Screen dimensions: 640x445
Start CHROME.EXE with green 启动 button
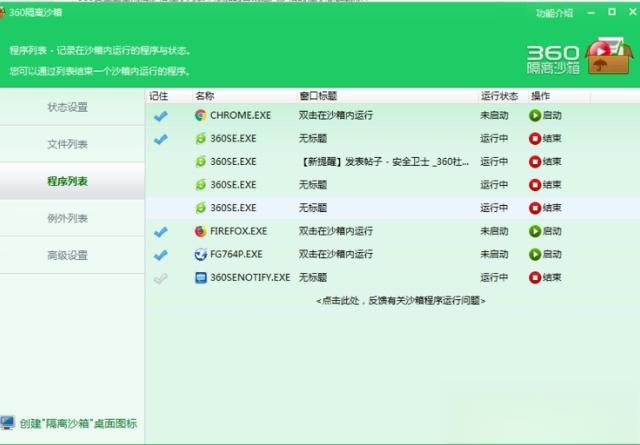[545, 116]
